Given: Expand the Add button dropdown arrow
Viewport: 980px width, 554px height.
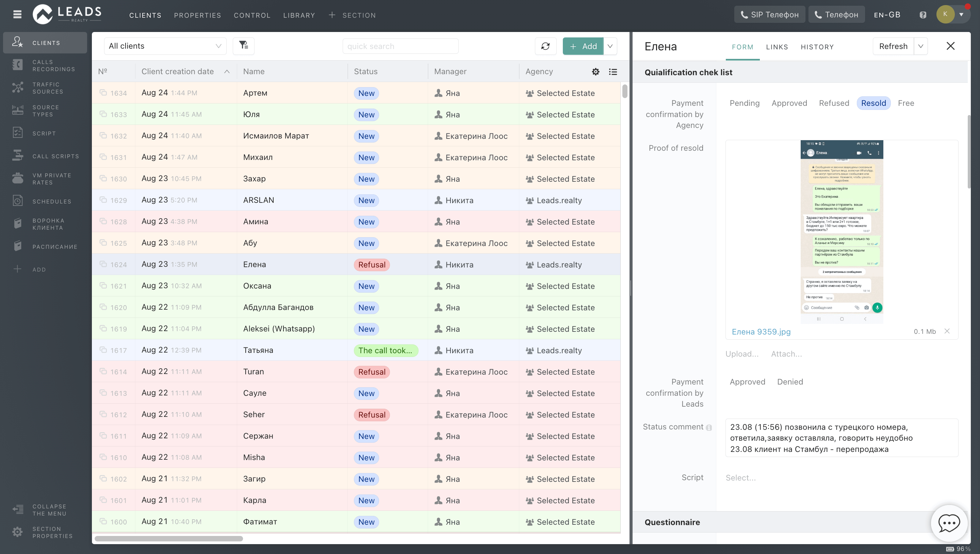Looking at the screenshot, I should [610, 46].
